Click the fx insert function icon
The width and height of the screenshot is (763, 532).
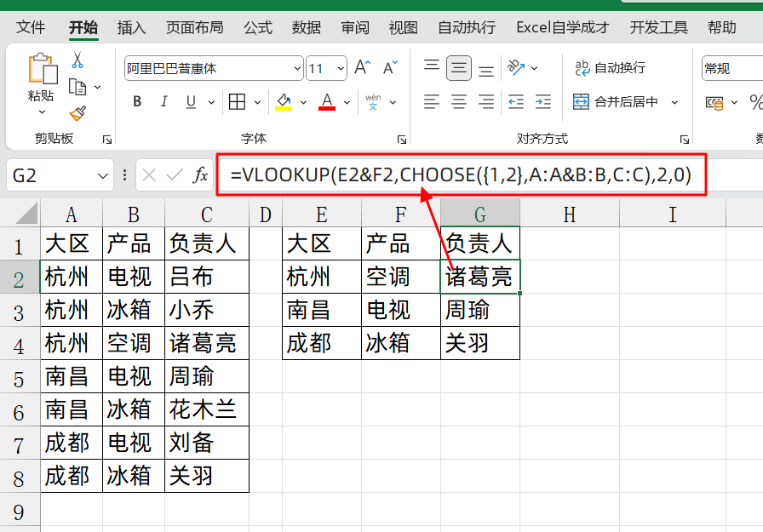[200, 175]
